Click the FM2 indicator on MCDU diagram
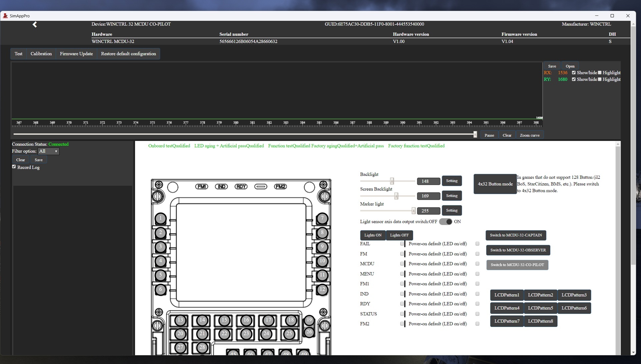The width and height of the screenshot is (641, 364). 280,187
